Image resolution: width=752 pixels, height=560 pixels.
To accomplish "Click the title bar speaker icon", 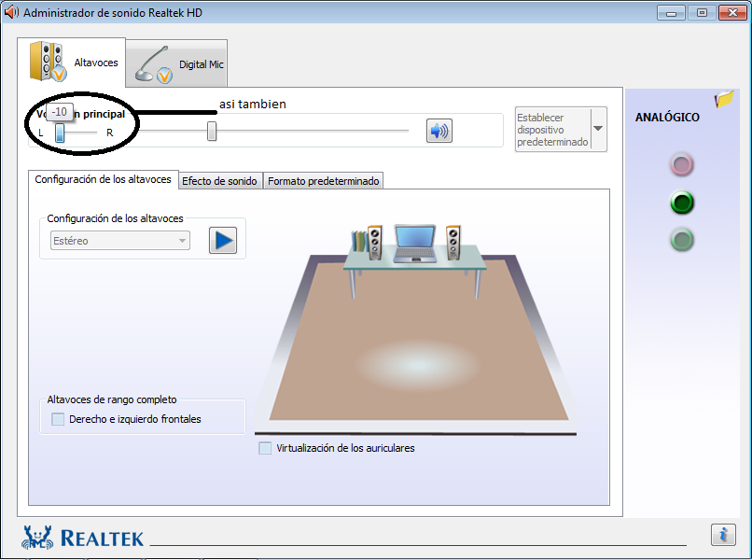I will pos(11,12).
